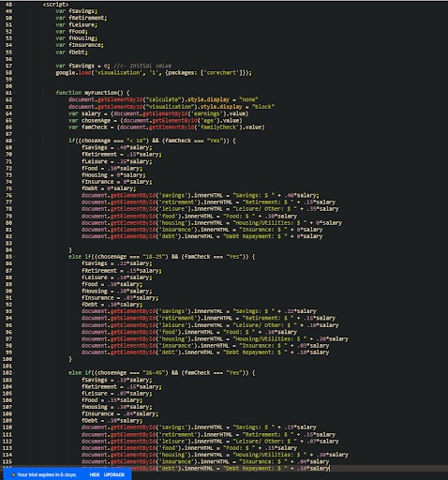Click the closing brace on line 84

click(70, 250)
